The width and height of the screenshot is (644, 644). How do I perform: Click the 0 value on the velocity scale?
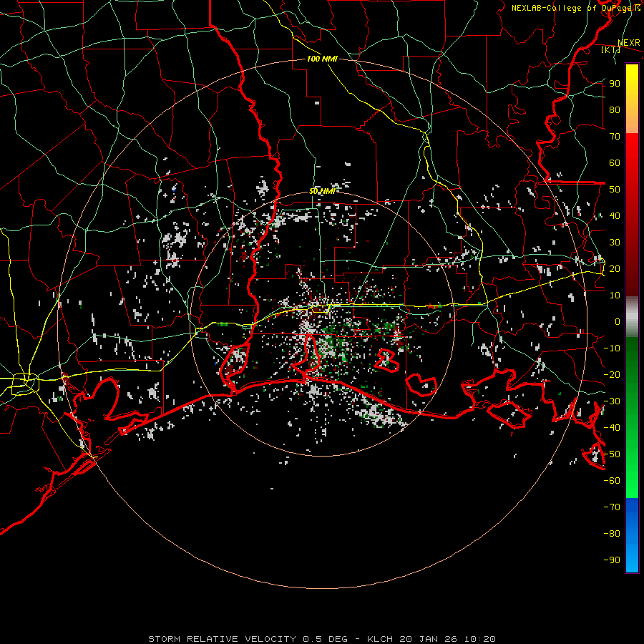coord(618,322)
